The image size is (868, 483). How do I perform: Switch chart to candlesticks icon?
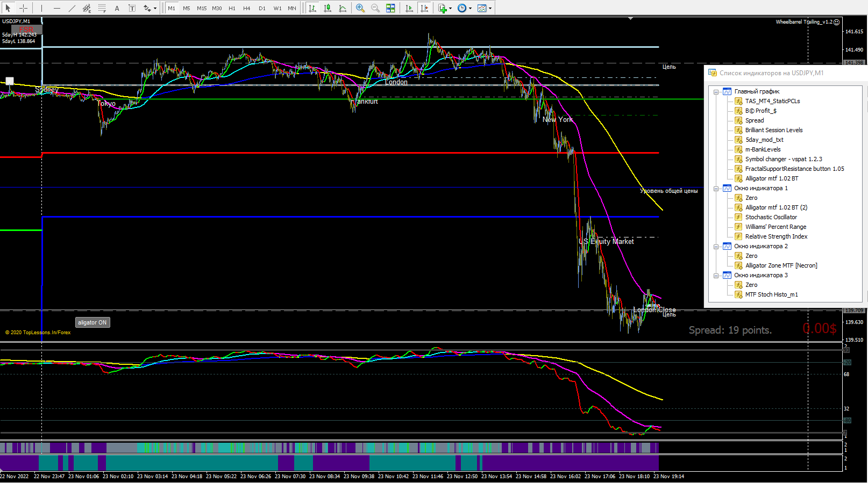pos(328,8)
